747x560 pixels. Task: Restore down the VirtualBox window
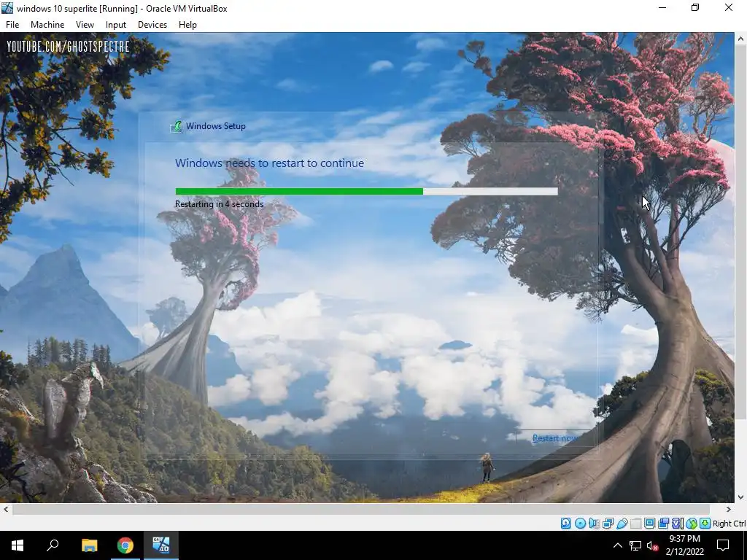pyautogui.click(x=695, y=8)
